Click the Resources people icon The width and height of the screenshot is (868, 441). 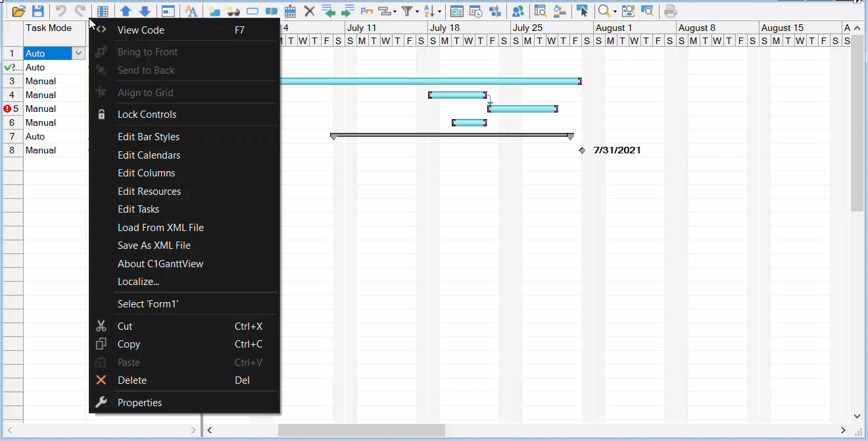point(518,11)
